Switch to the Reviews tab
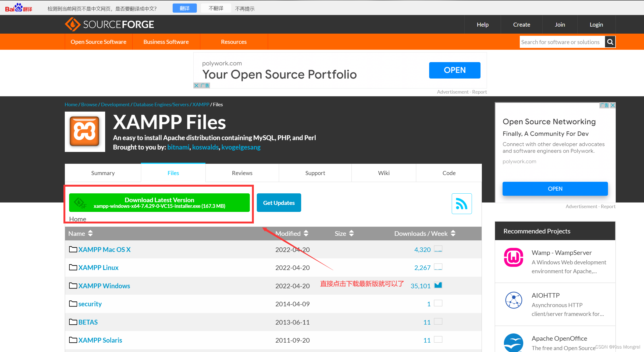The image size is (644, 352). 242,173
